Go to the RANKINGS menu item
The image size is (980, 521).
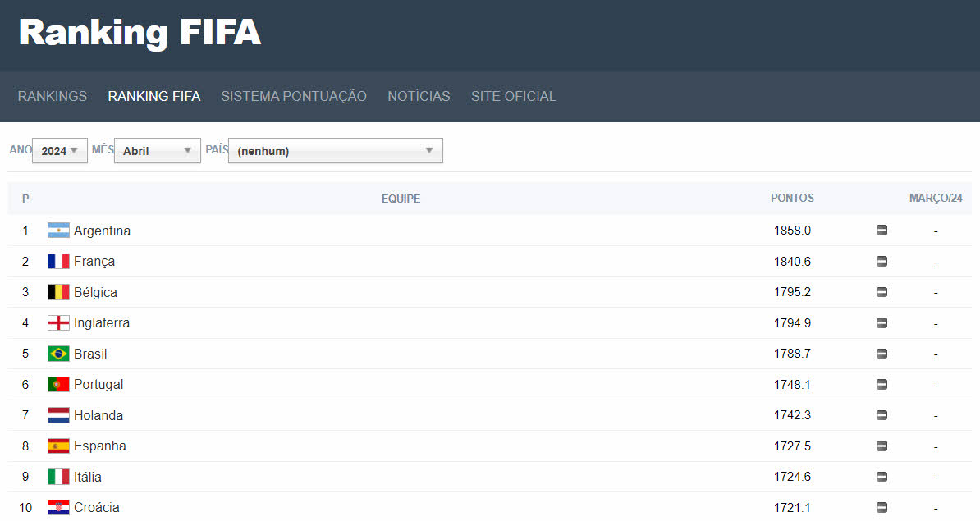coord(53,96)
